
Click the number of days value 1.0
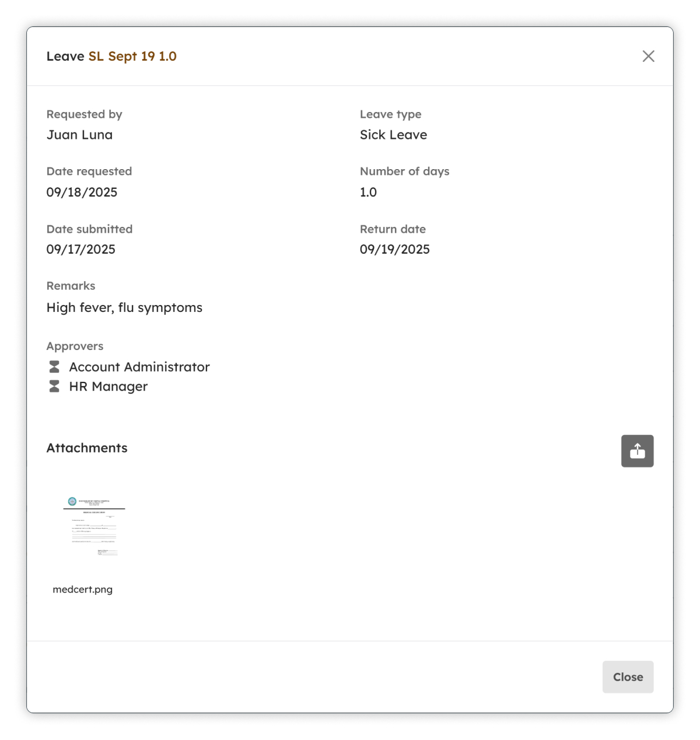(368, 192)
